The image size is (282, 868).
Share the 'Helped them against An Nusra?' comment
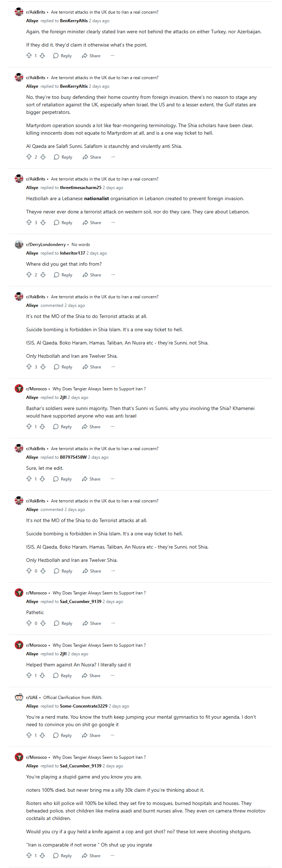click(91, 675)
